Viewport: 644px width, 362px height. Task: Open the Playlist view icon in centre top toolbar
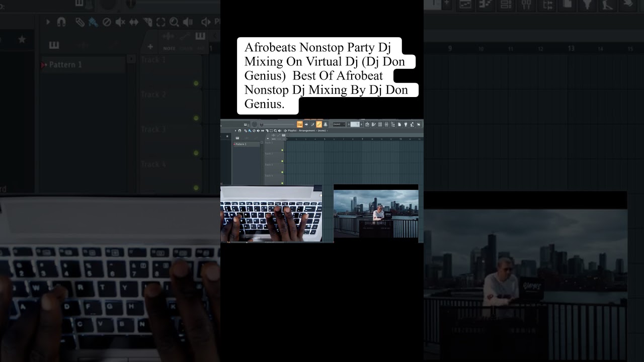(x=367, y=124)
